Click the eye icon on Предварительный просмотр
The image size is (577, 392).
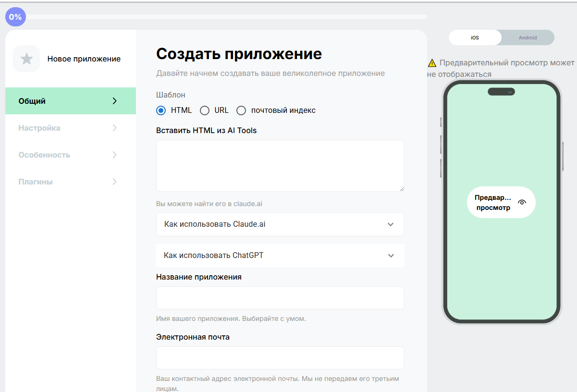tap(523, 203)
